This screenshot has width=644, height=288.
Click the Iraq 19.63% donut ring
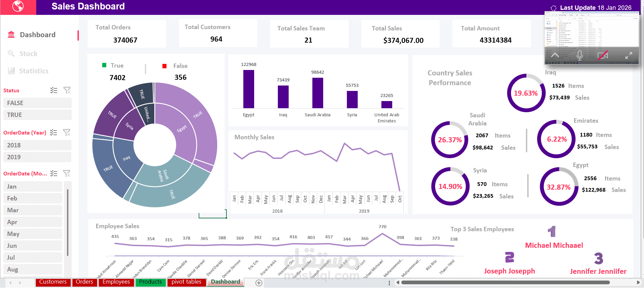(526, 93)
